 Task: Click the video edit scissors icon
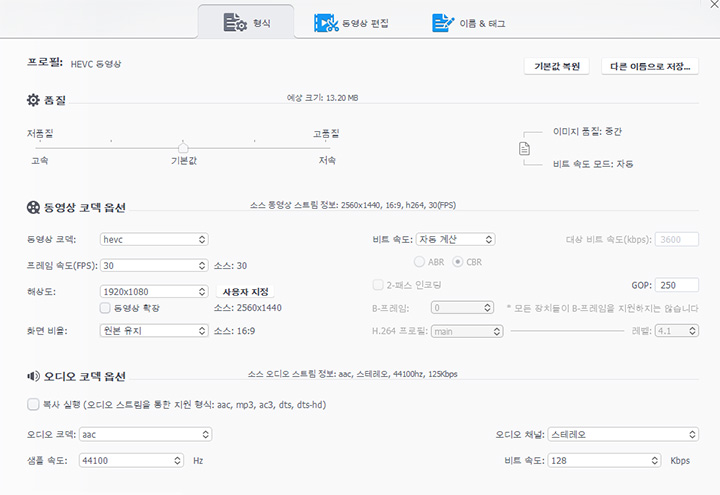tap(326, 23)
